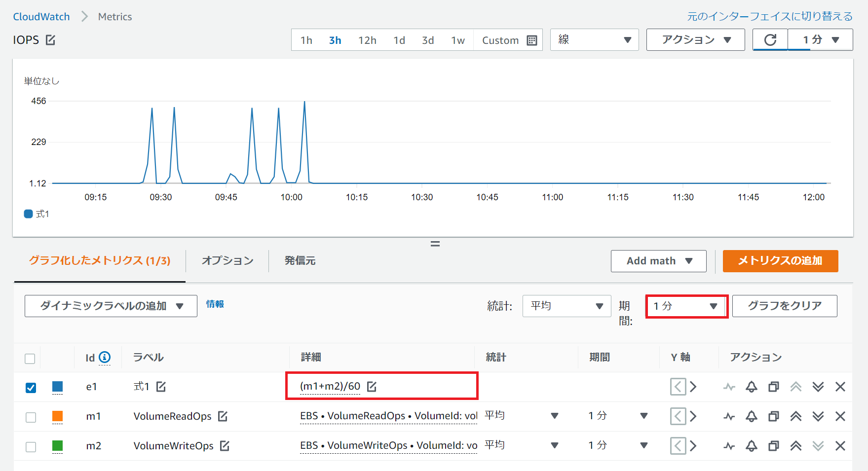This screenshot has height=471, width=868.
Task: Select the 1h time range
Action: point(306,40)
